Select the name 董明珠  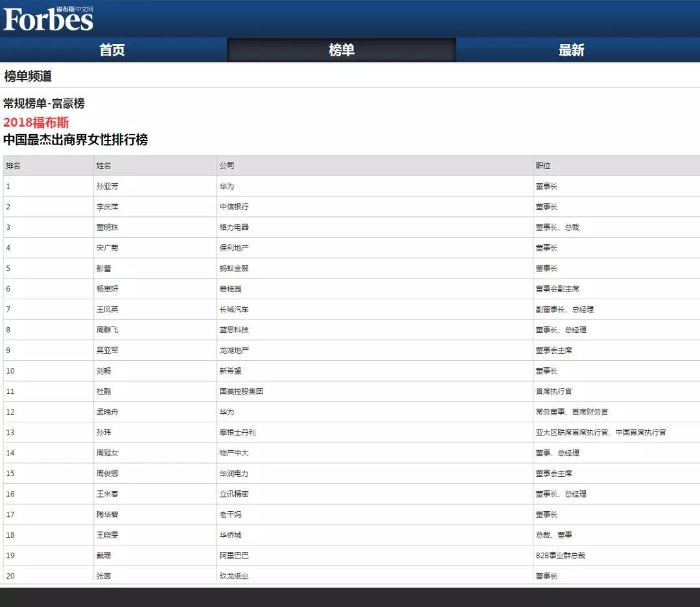pos(107,227)
